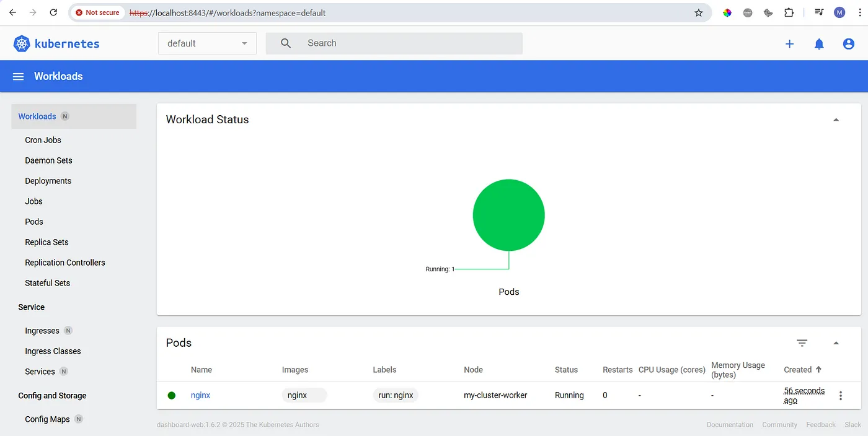This screenshot has width=868, height=436.
Task: Click the green status dot beside nginx
Action: [x=172, y=395]
